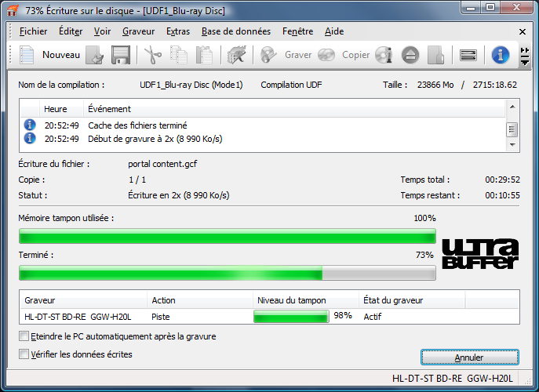Click the blue information icon in toolbar

(501, 55)
